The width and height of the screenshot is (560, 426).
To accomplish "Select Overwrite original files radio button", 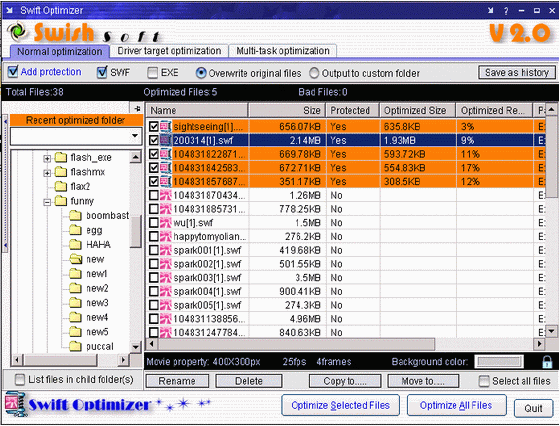I will (201, 73).
